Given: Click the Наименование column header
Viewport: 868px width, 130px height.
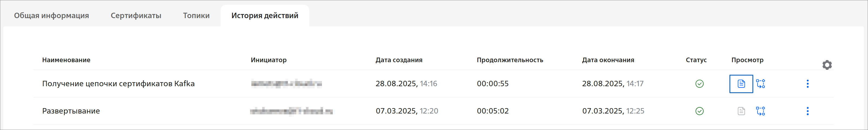Looking at the screenshot, I should [x=66, y=60].
